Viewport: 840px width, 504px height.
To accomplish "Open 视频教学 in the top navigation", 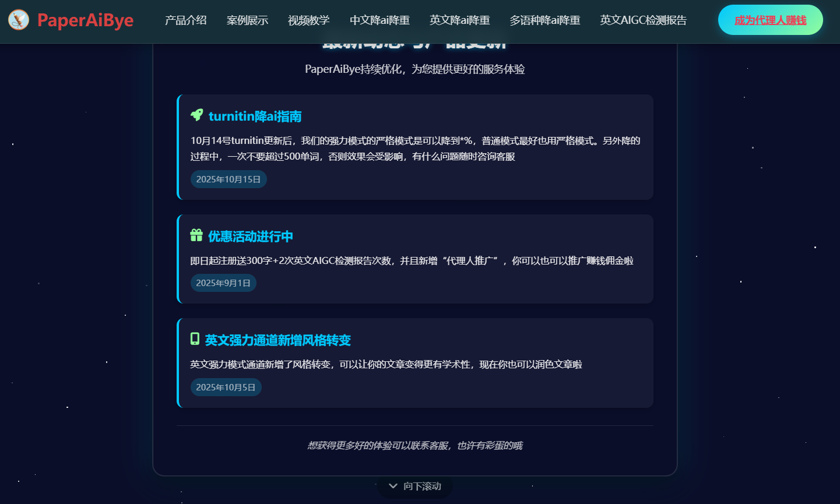I will coord(308,20).
